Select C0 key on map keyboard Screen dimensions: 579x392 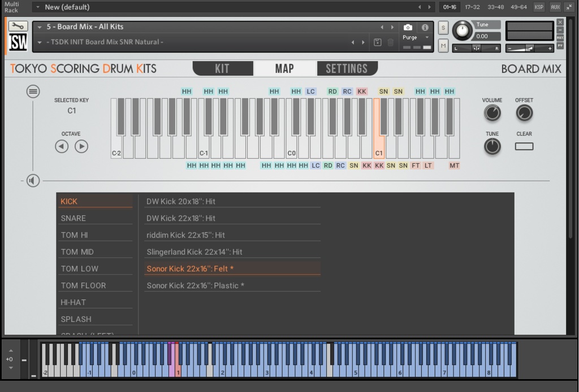pyautogui.click(x=291, y=147)
